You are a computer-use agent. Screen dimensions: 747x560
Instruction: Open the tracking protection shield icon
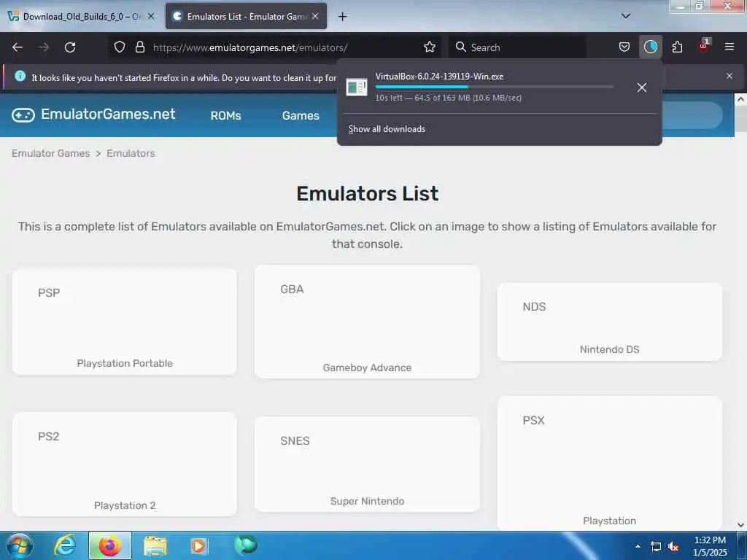coord(120,47)
